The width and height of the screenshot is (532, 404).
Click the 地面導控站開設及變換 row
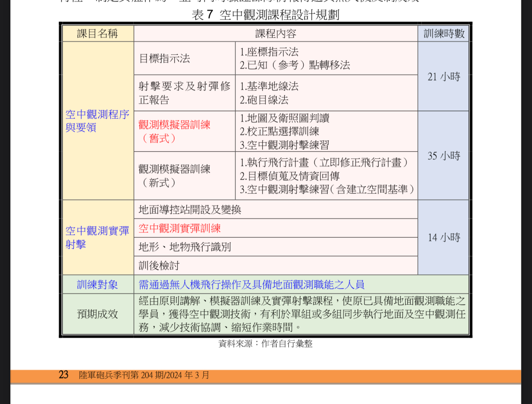pyautogui.click(x=276, y=210)
